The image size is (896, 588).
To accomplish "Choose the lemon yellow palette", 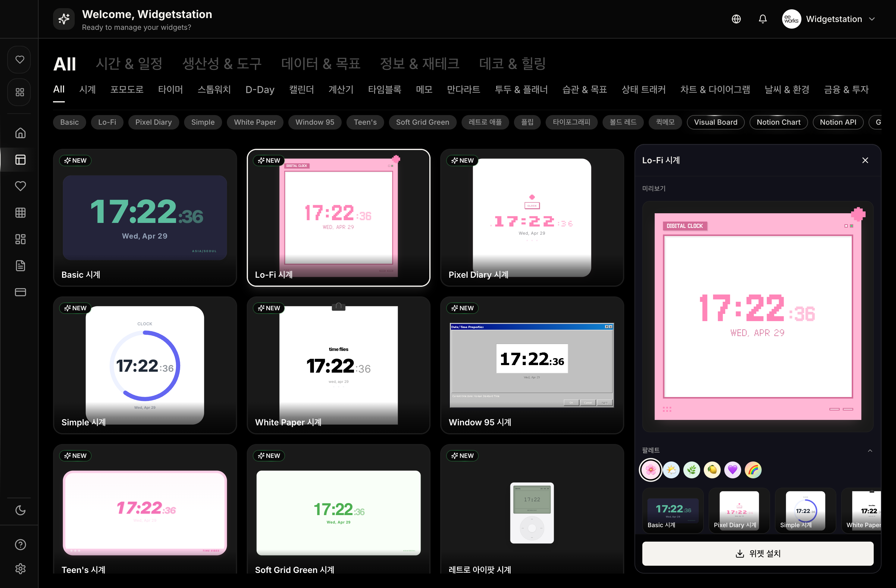I will (x=712, y=470).
